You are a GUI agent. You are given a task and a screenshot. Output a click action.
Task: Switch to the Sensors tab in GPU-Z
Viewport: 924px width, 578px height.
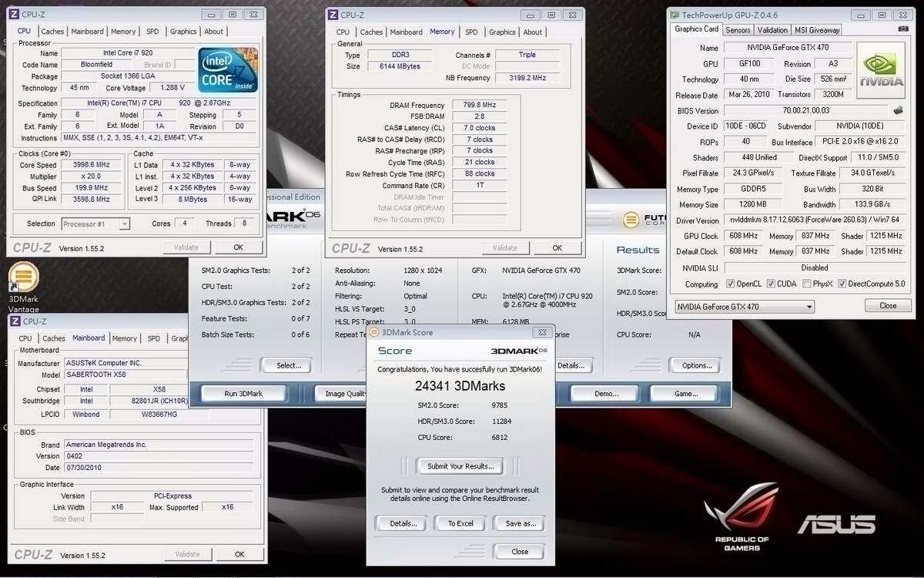tap(738, 30)
